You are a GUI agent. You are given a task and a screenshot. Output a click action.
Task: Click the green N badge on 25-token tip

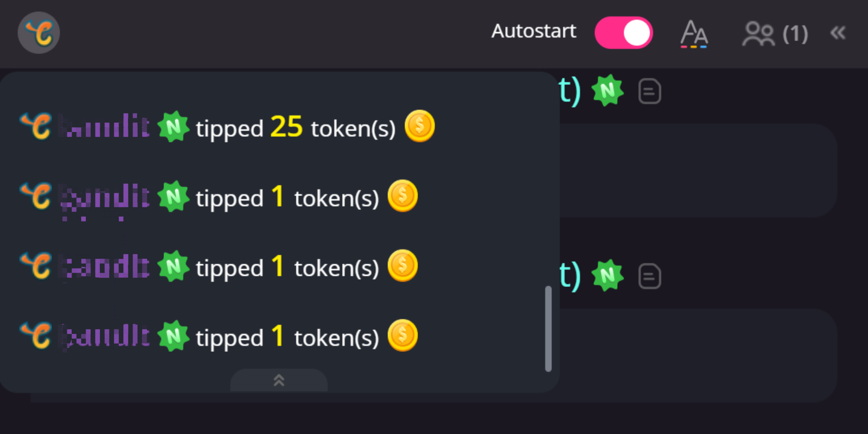click(173, 126)
